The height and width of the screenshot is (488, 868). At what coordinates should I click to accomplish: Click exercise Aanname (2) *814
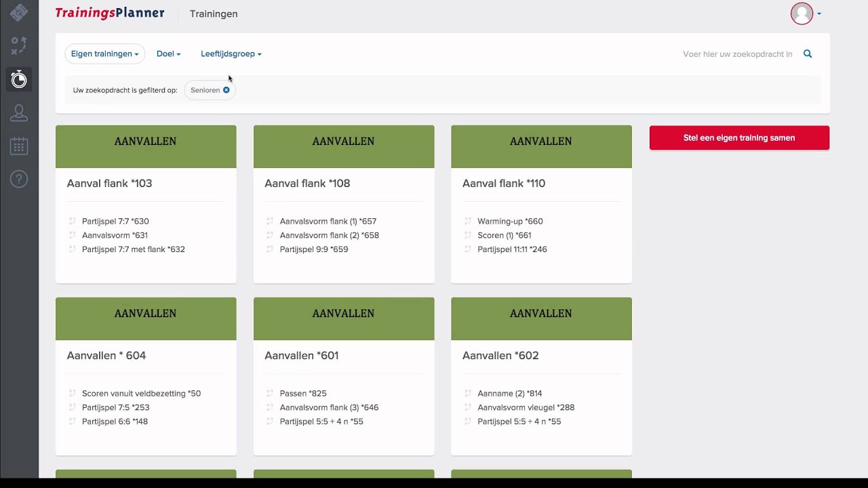[510, 394]
